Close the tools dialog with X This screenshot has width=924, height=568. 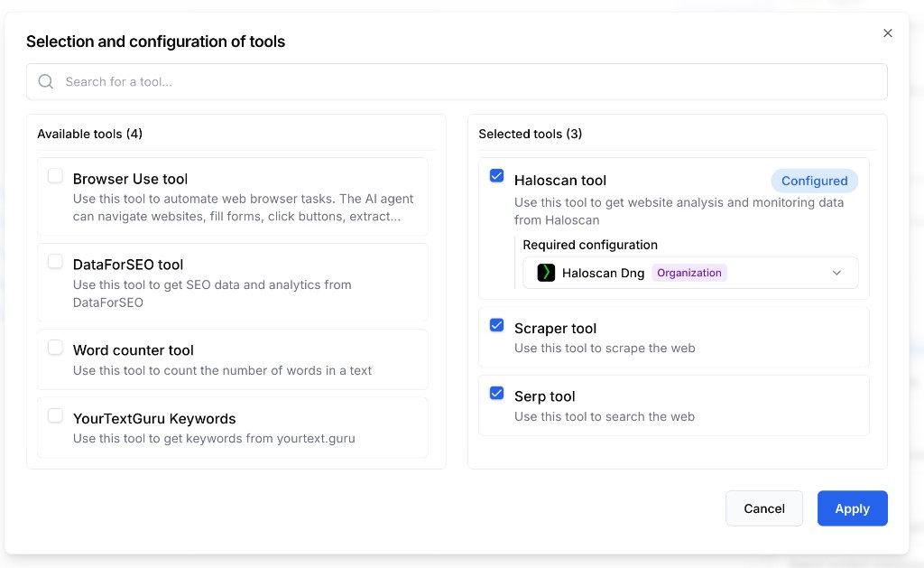888,33
